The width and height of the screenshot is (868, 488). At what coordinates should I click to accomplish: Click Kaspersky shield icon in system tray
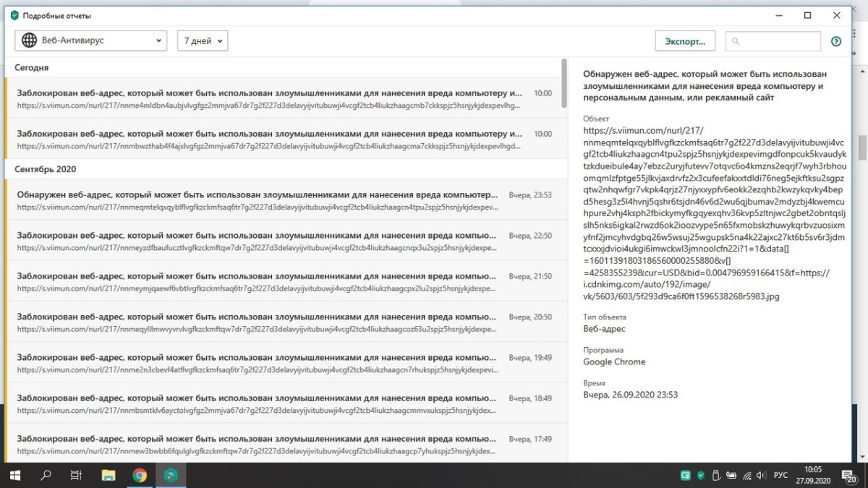[701, 476]
